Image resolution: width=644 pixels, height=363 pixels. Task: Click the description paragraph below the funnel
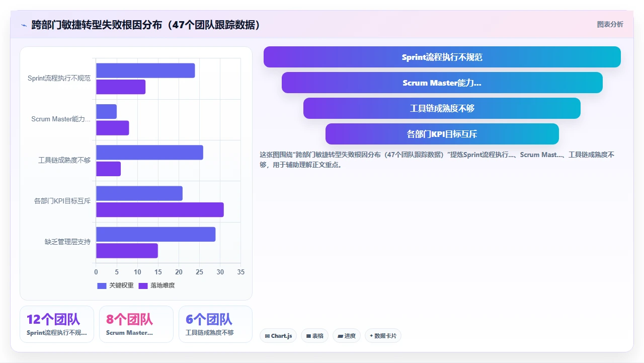437,160
